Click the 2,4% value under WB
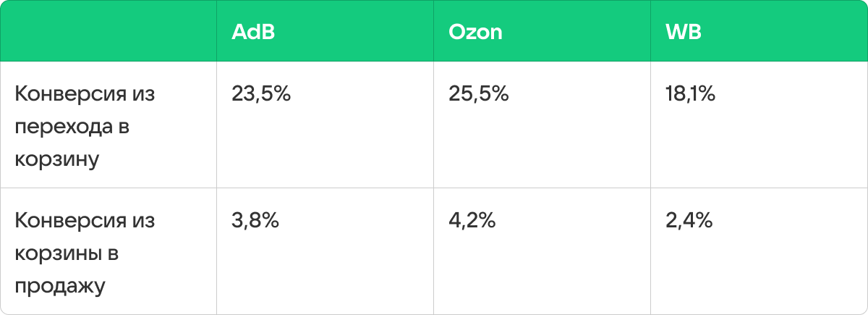The height and width of the screenshot is (315, 868). pos(689,220)
